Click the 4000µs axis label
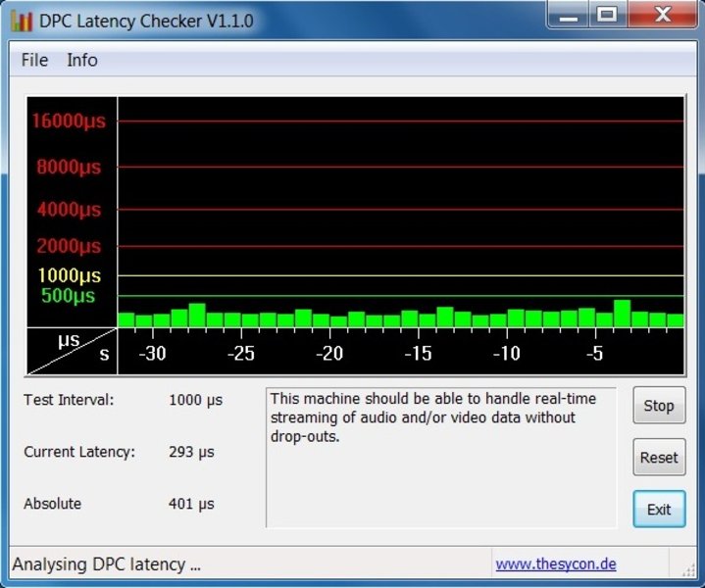 (69, 210)
